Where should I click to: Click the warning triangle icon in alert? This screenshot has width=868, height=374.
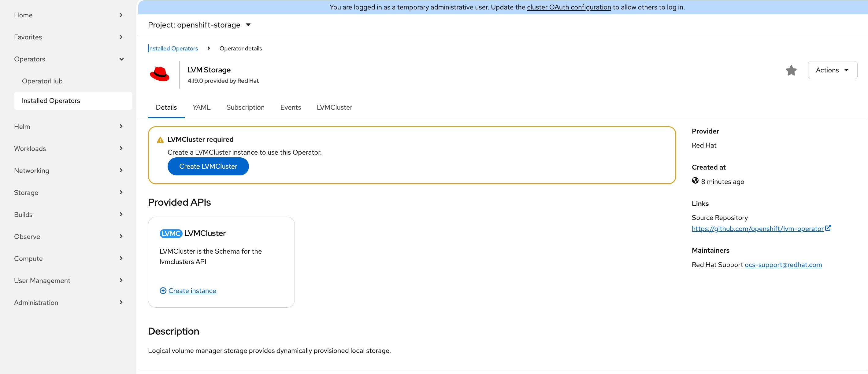(160, 140)
